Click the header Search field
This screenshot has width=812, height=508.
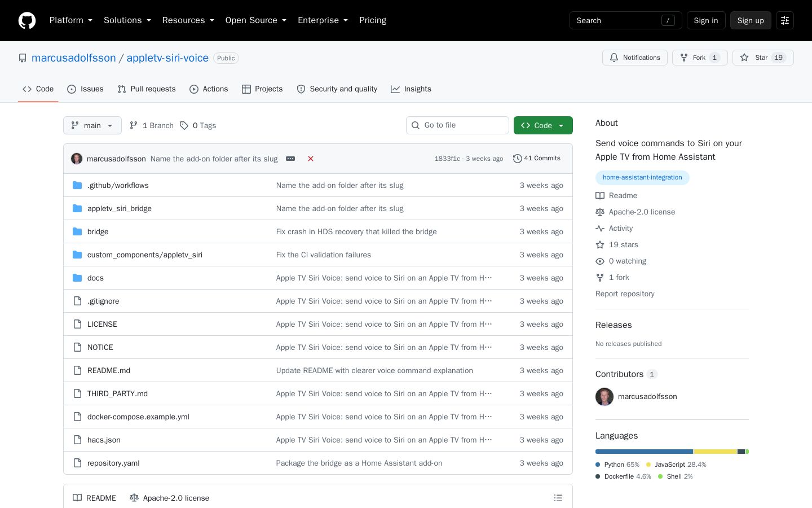[626, 20]
